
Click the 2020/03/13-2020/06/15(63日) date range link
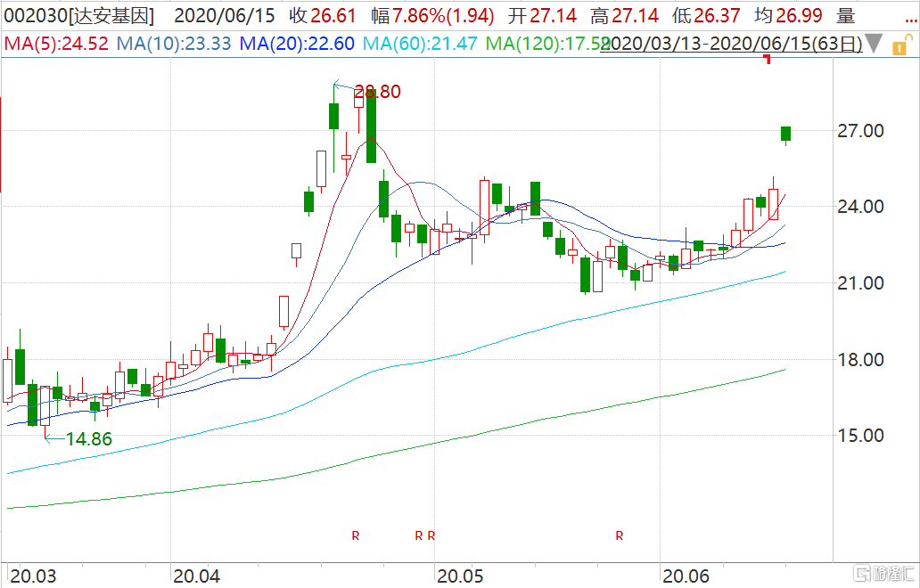[x=731, y=44]
